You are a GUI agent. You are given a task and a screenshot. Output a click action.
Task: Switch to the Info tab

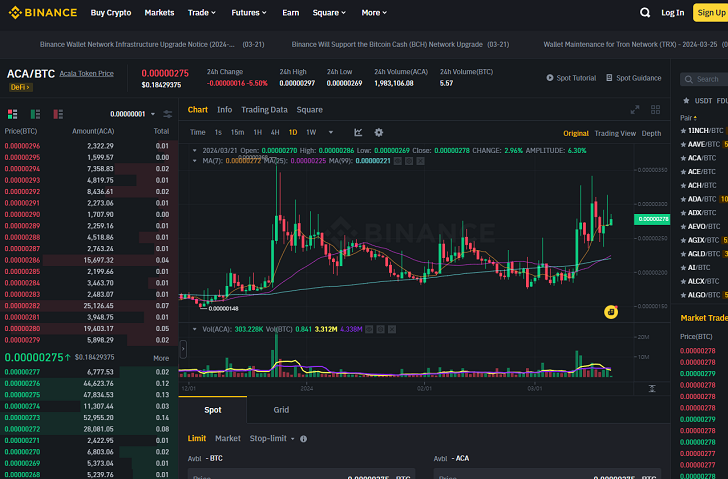(x=224, y=110)
